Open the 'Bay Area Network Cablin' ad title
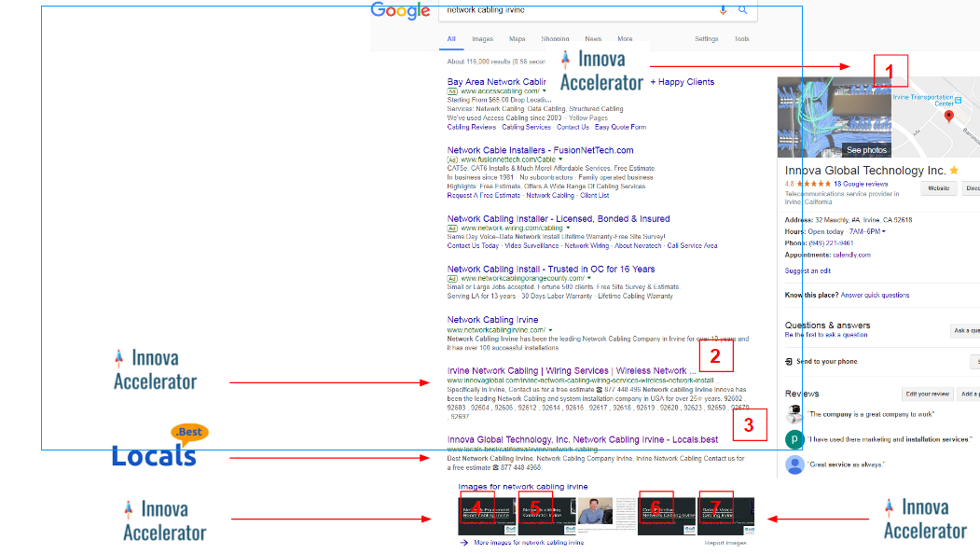 pos(496,82)
